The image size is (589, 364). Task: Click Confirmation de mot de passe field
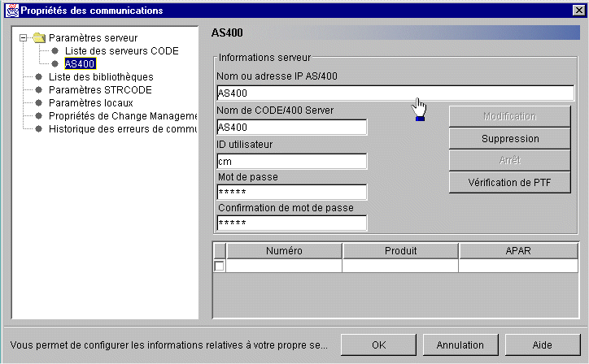tap(291, 223)
